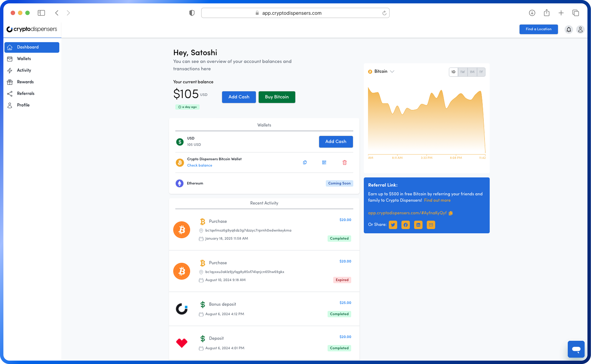Go to the Rewards section

[25, 82]
